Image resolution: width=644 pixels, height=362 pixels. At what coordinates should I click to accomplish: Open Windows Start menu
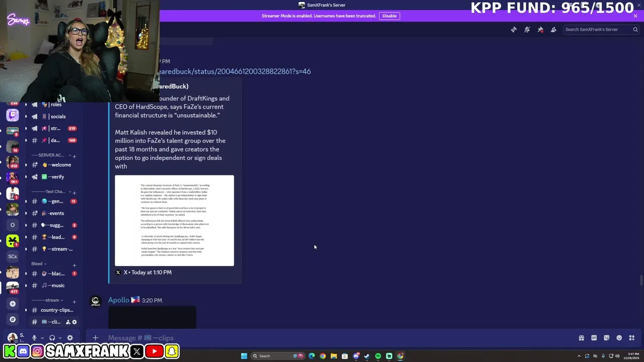[244, 356]
